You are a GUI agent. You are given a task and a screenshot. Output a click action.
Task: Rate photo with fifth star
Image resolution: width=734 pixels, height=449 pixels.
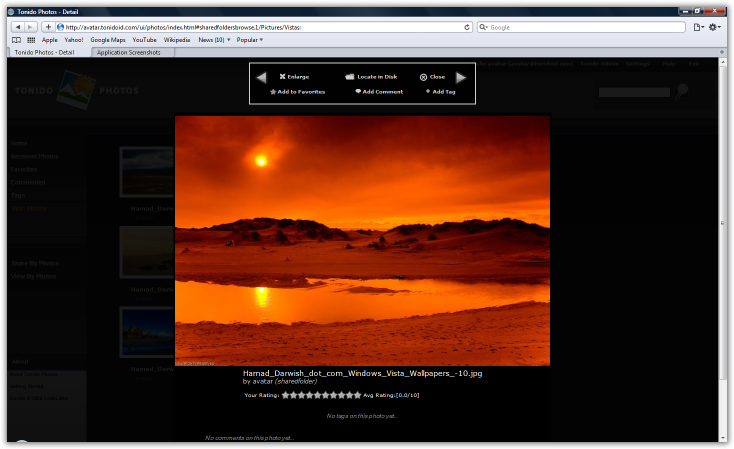pyautogui.click(x=317, y=395)
